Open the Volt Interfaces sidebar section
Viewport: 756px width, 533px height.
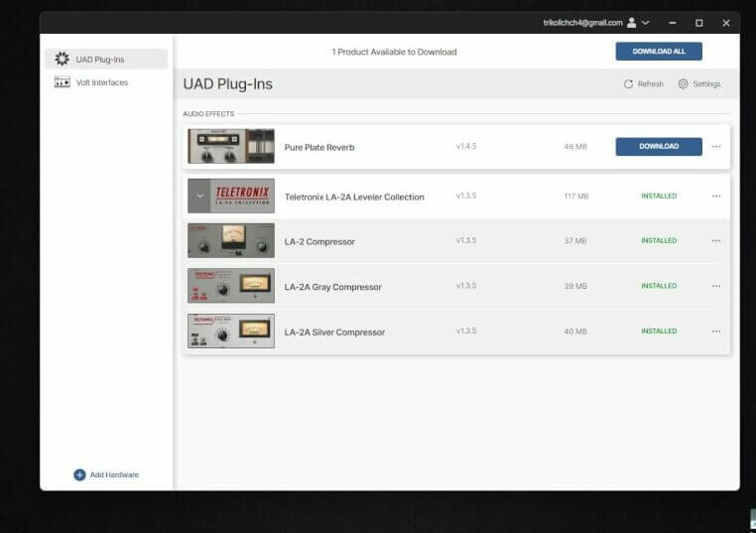coord(106,82)
